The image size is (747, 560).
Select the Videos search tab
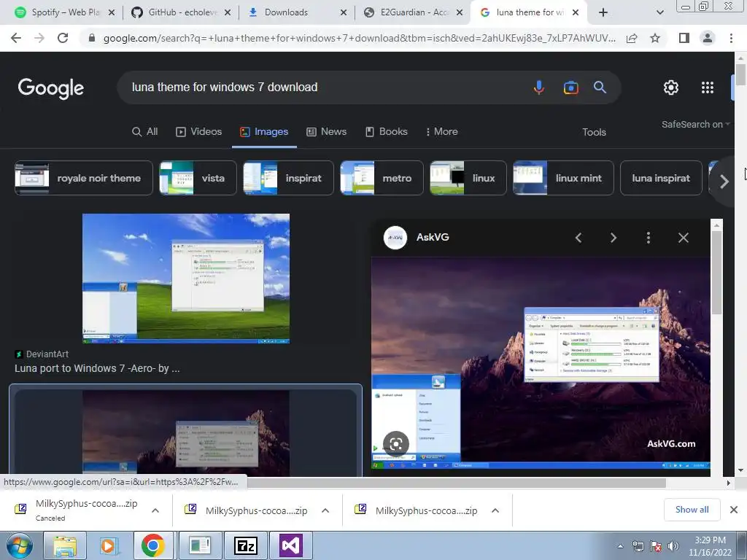click(198, 132)
